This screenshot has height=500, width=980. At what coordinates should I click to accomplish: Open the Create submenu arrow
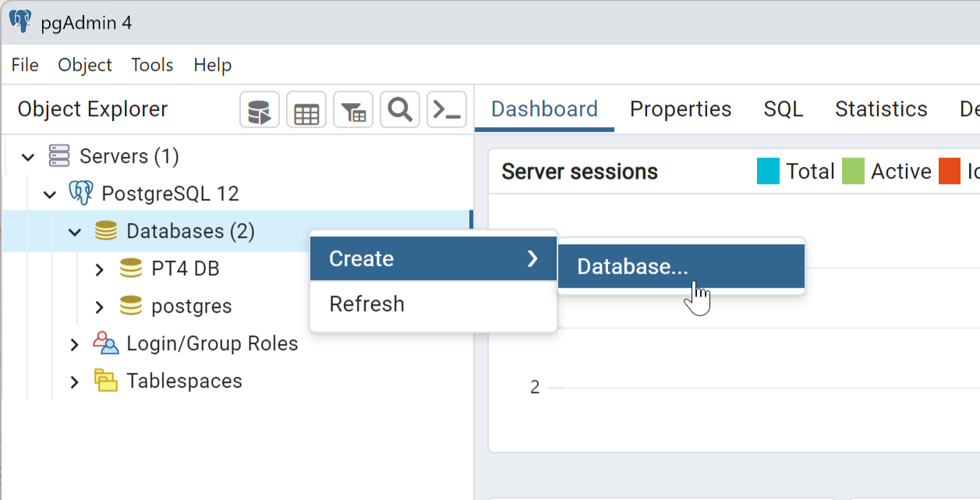pyautogui.click(x=532, y=258)
